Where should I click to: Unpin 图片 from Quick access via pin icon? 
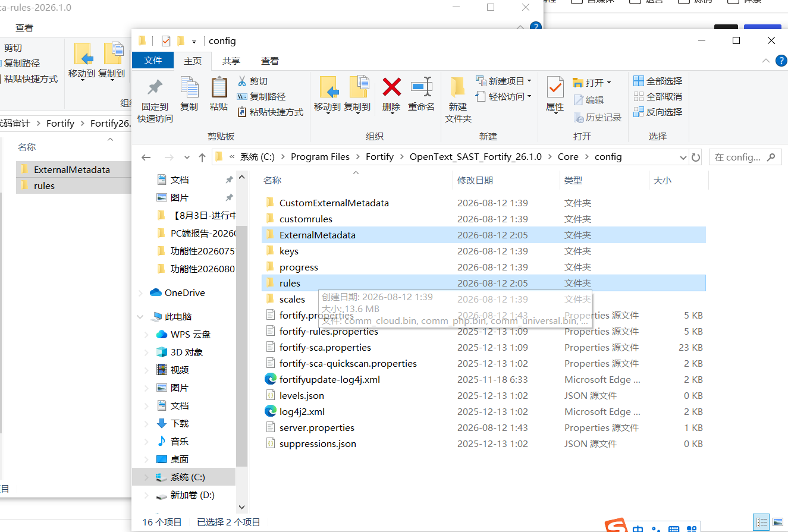pyautogui.click(x=229, y=197)
